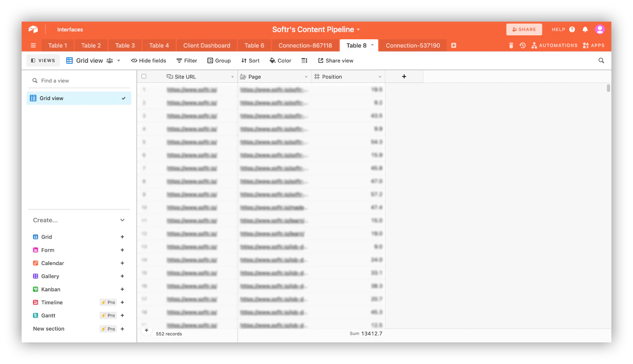
Task: Click the search magnifier icon
Action: (x=601, y=60)
